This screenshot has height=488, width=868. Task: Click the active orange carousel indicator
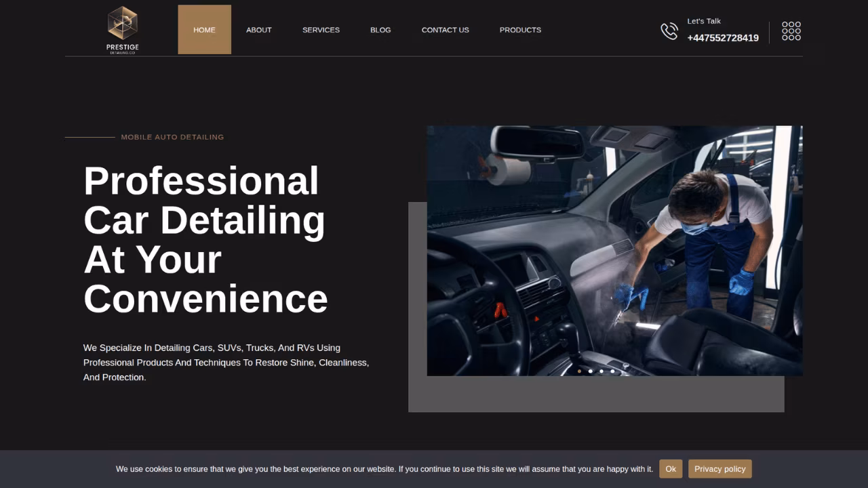tap(579, 371)
